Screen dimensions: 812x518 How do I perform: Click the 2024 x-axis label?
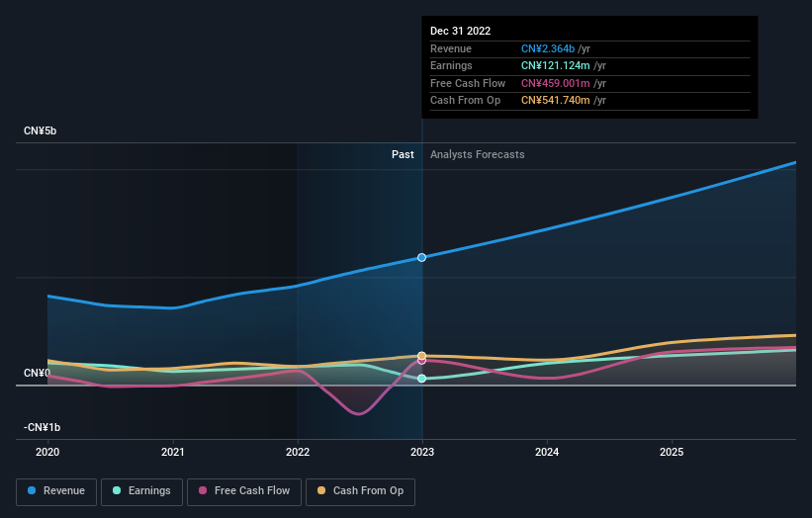547,452
